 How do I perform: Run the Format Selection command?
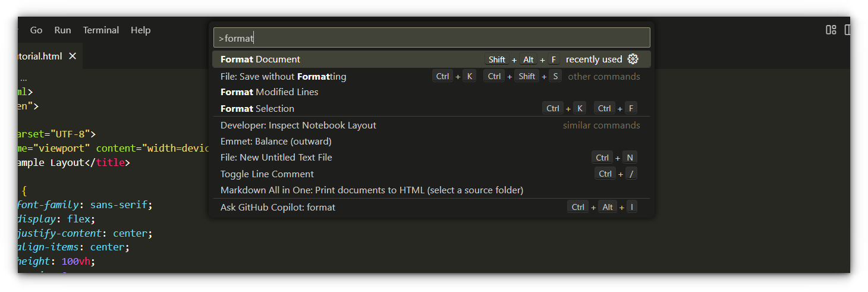257,108
